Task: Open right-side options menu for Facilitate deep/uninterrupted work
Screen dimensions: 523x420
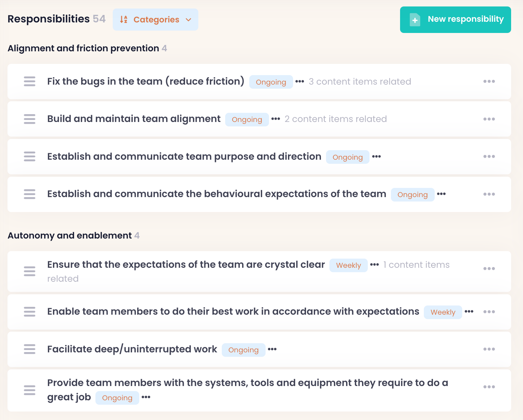Action: click(489, 349)
